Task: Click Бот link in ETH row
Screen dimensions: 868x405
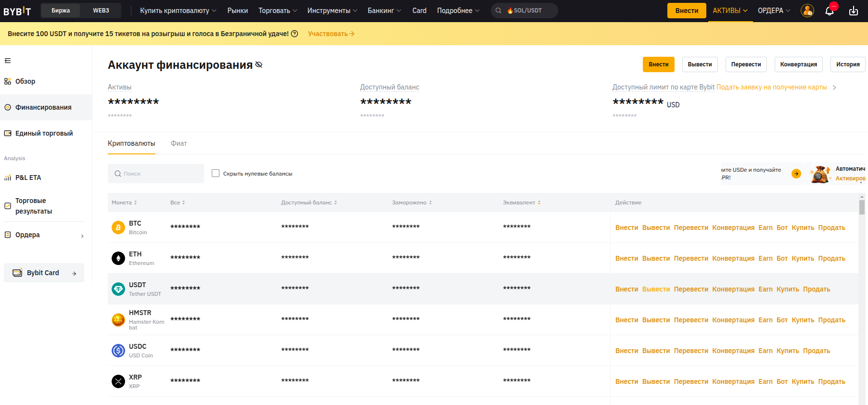Action: [x=782, y=258]
